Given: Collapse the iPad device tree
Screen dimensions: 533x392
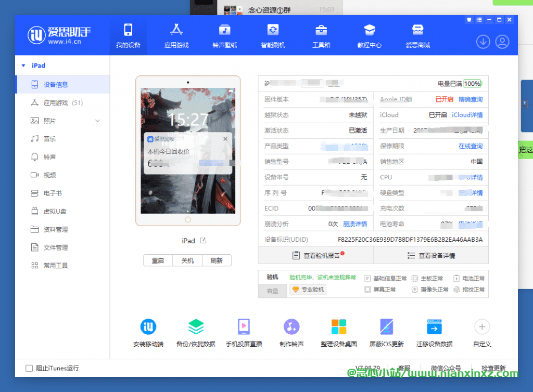Looking at the screenshot, I should click(x=23, y=66).
